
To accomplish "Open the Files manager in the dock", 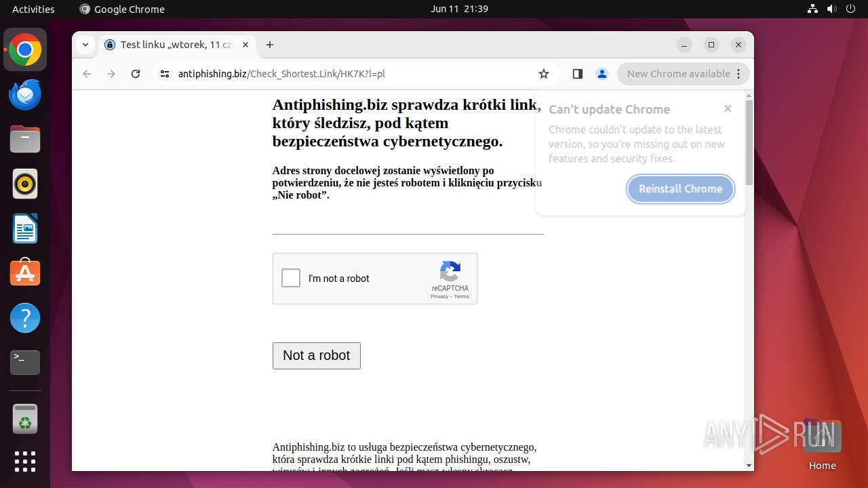I will tap(25, 140).
